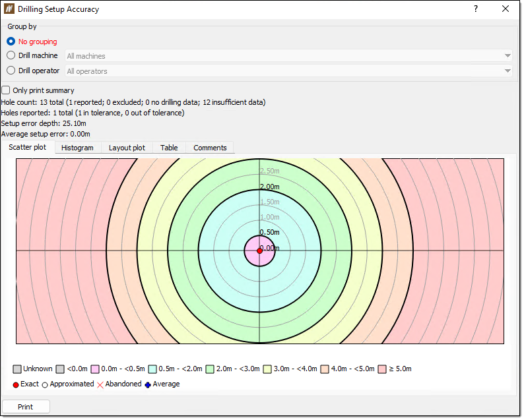The width and height of the screenshot is (524, 420).
Task: Click the Average blue plus legend icon
Action: (x=148, y=386)
